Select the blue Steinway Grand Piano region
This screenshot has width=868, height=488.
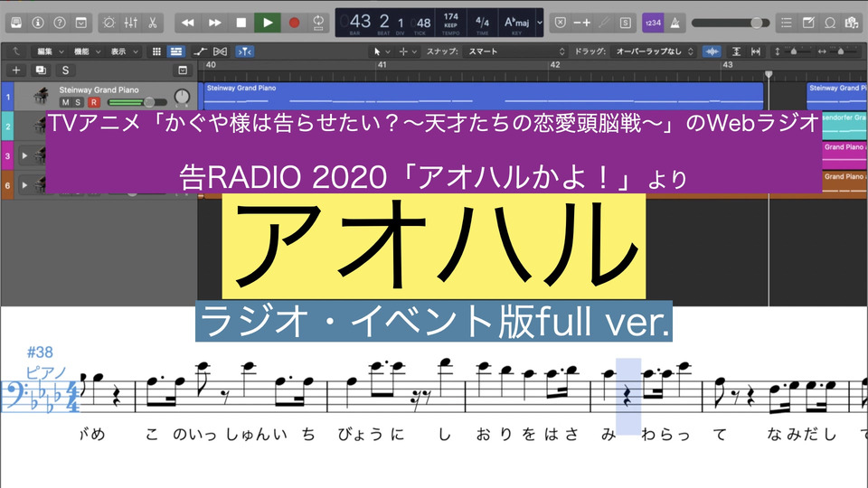click(483, 96)
